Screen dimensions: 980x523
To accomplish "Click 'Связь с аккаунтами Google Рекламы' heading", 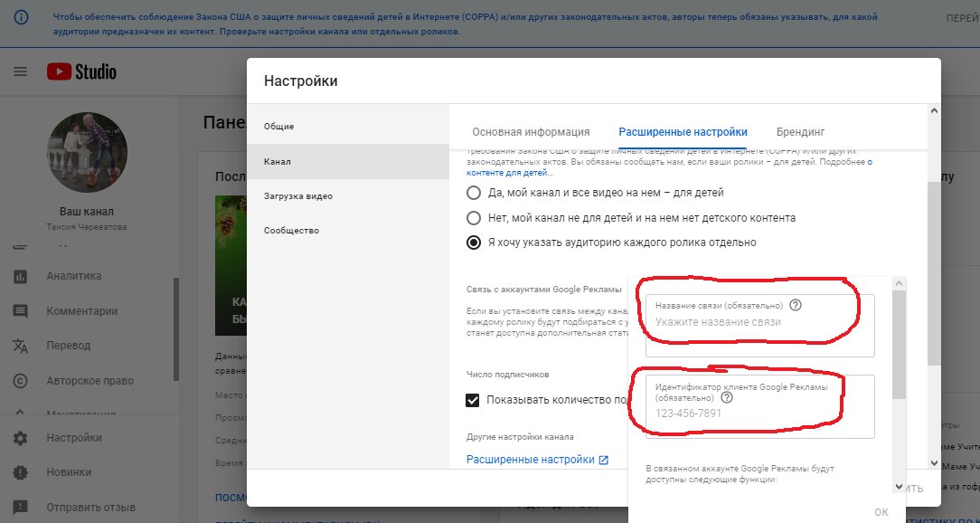I will click(x=543, y=289).
